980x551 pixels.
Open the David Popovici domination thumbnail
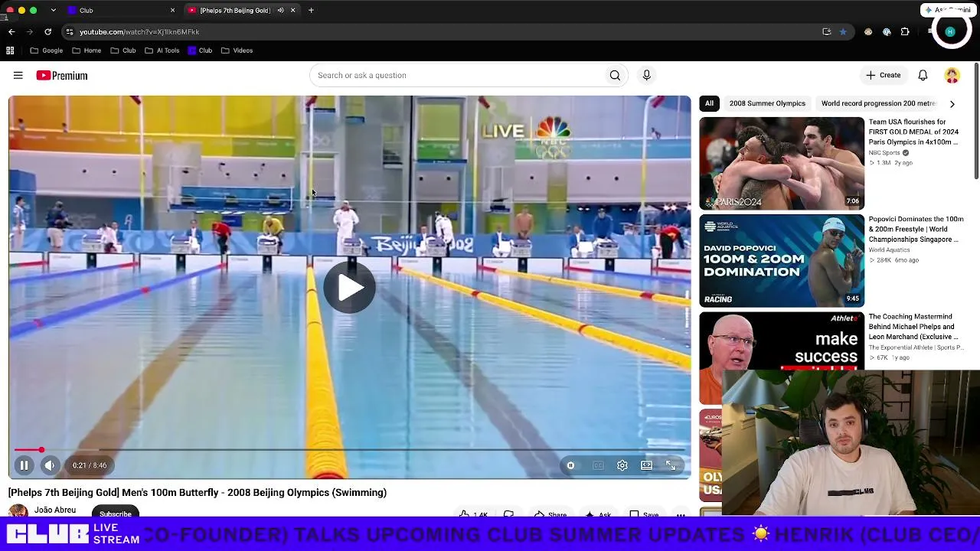782,260
